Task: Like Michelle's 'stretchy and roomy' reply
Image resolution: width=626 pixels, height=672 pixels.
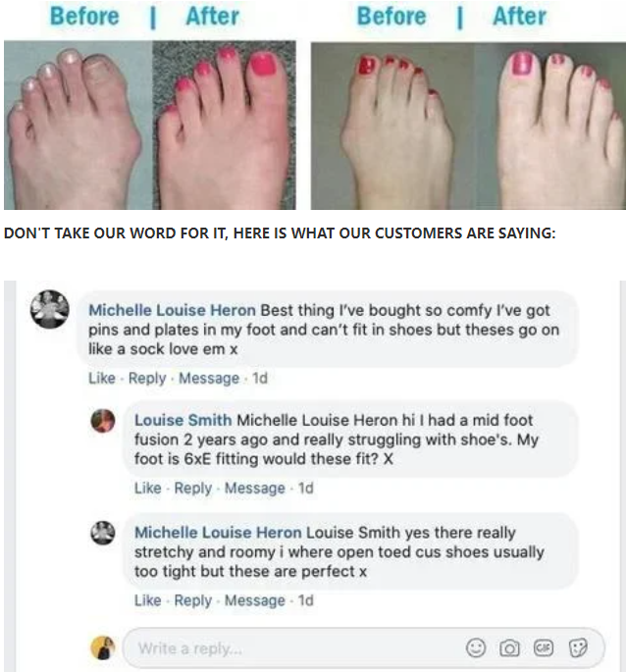Action: (148, 600)
